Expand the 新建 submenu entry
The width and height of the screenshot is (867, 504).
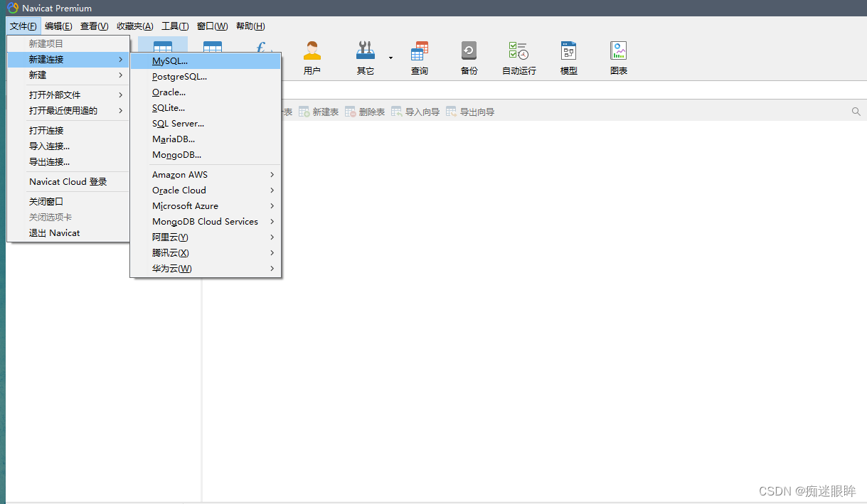pos(68,75)
